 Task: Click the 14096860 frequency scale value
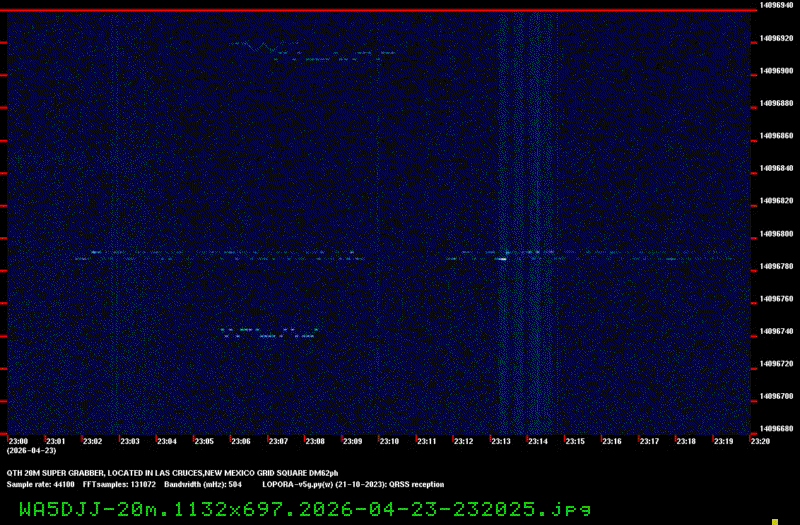pyautogui.click(x=776, y=136)
